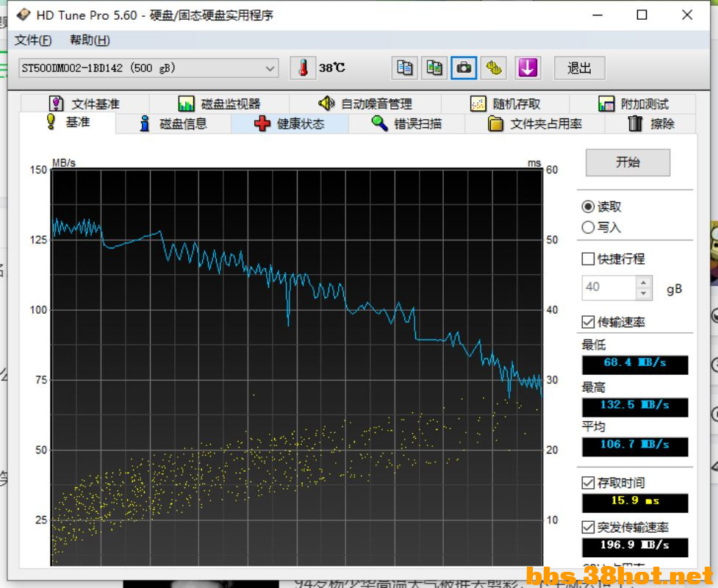The width and height of the screenshot is (718, 588).
Task: Click the 开始 button to start benchmark
Action: coord(628,162)
